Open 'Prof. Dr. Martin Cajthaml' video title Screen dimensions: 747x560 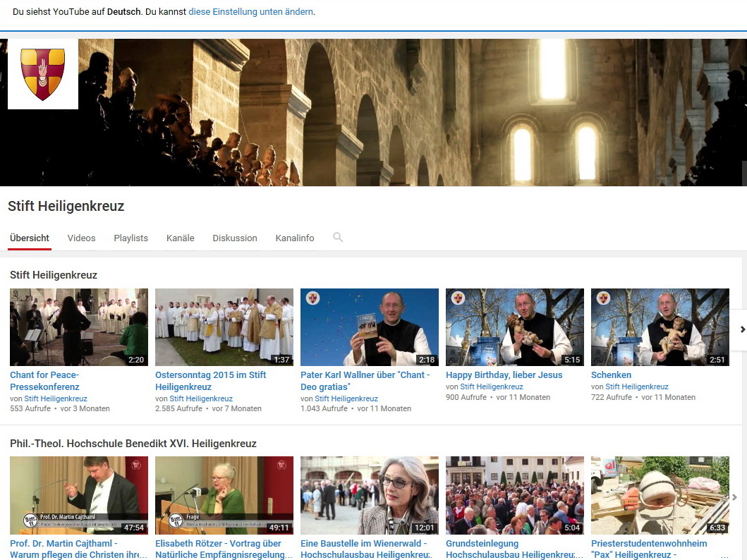pos(78,549)
